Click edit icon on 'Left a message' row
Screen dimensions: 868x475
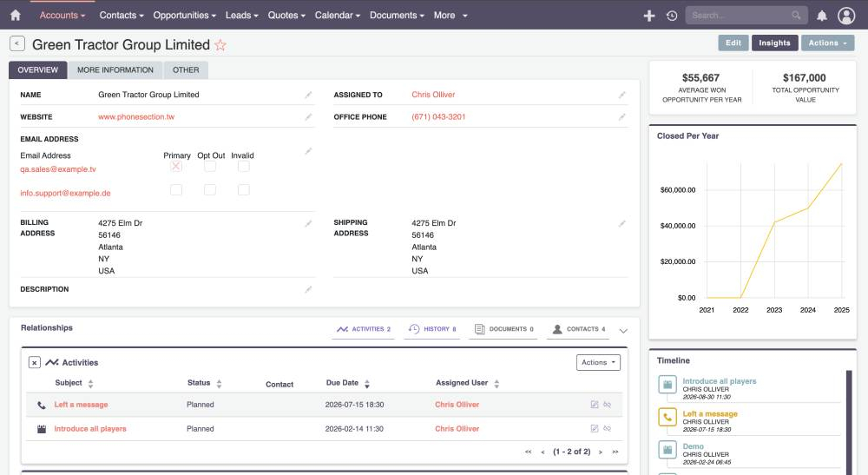[x=595, y=405]
